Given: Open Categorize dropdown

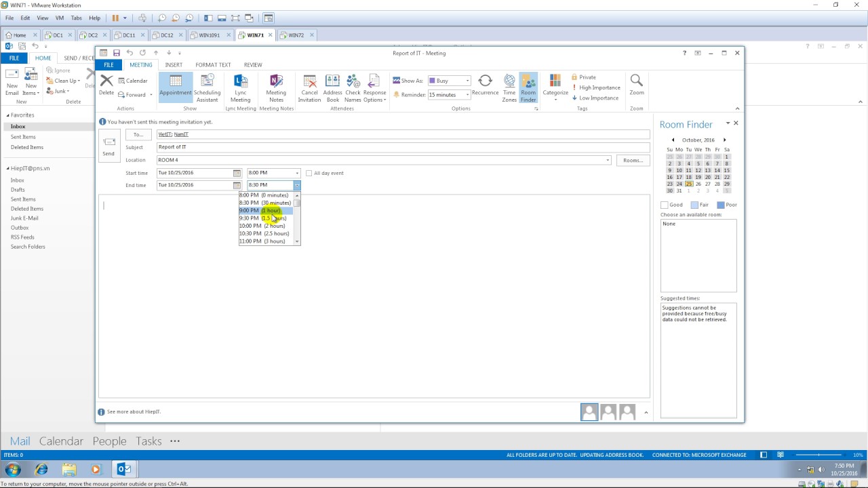Looking at the screenshot, I should click(555, 87).
